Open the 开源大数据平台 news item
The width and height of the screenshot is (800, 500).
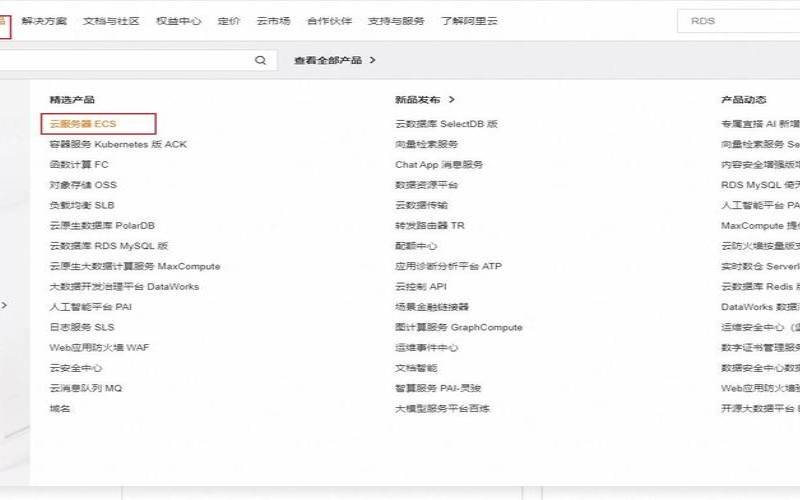click(760, 409)
